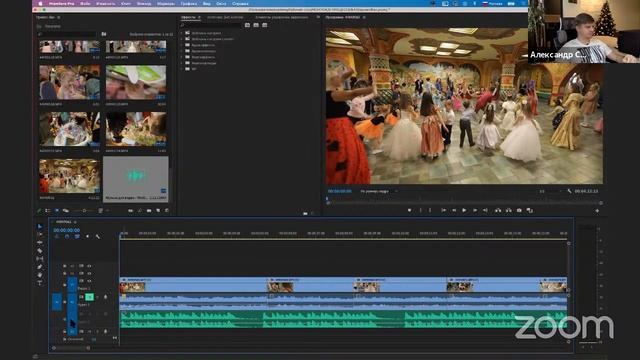
Task: Open the program monitor button editor plus
Action: click(x=597, y=211)
